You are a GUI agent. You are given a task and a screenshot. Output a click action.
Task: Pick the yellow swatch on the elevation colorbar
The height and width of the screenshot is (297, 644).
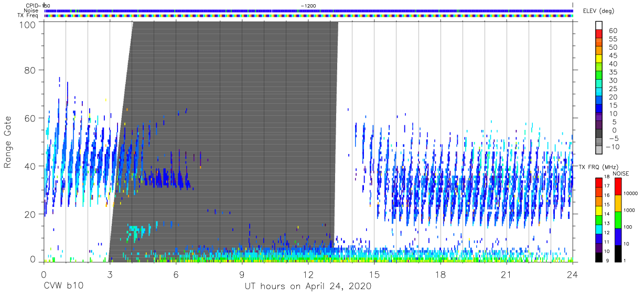coord(599,60)
